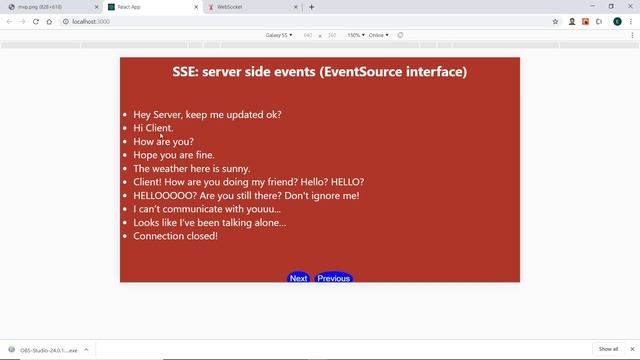The height and width of the screenshot is (360, 640).
Task: Bookmark this page with the star
Action: [555, 22]
